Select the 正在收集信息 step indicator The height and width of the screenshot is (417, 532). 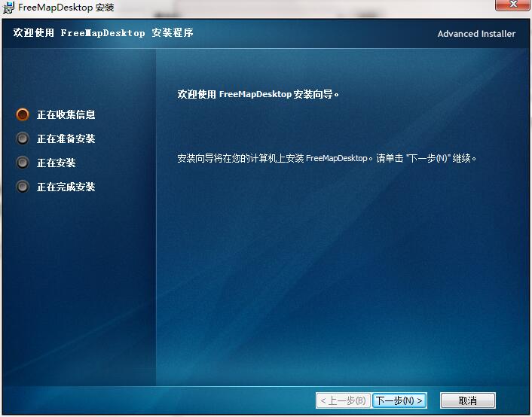click(23, 114)
